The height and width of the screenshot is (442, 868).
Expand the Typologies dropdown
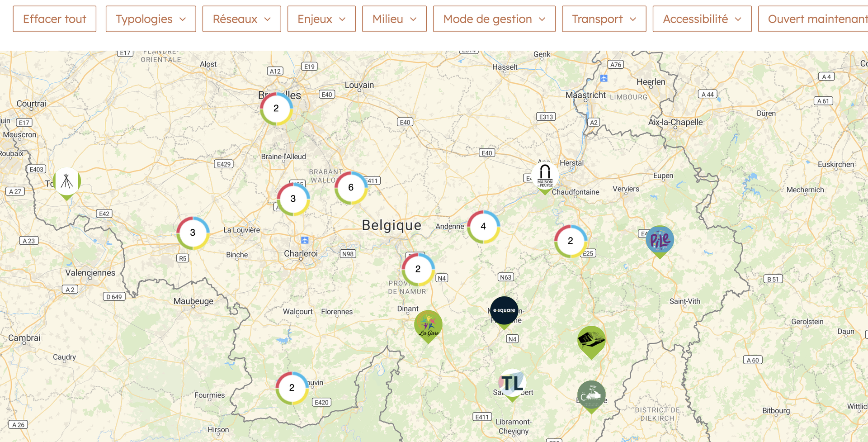151,19
